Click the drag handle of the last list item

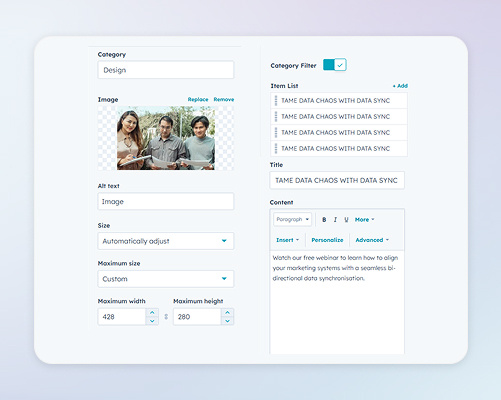276,149
